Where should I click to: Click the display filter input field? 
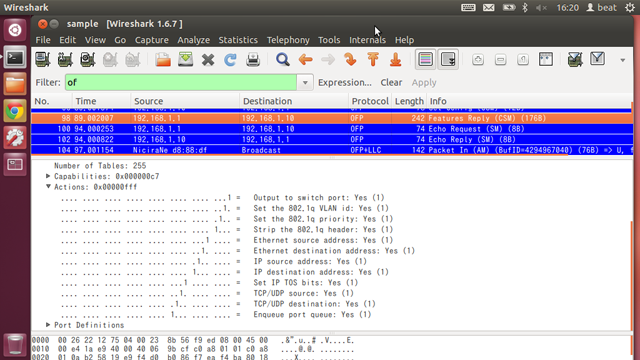tap(181, 82)
